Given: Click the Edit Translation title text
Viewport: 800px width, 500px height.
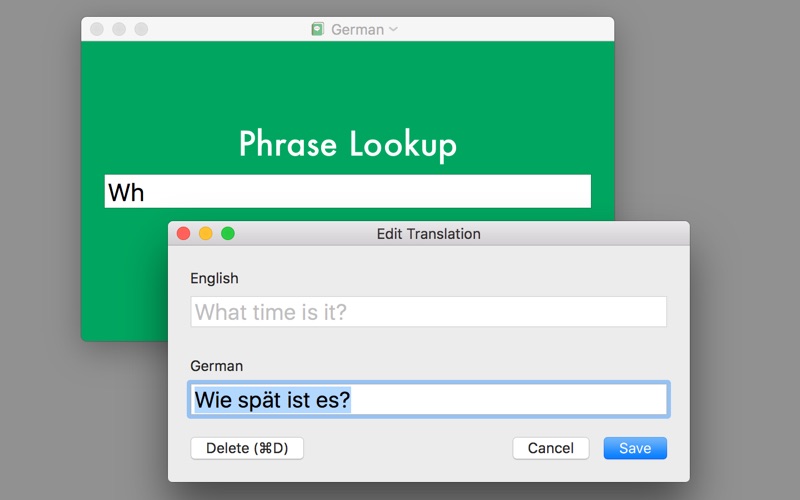Looking at the screenshot, I should [429, 234].
